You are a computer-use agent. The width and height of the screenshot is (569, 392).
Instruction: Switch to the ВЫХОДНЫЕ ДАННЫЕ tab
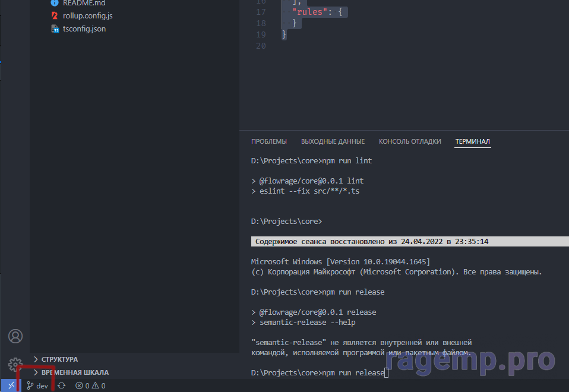[x=333, y=141]
